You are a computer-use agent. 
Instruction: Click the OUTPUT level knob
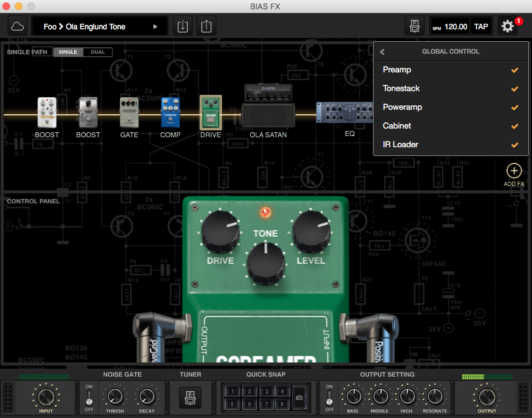pos(487,397)
